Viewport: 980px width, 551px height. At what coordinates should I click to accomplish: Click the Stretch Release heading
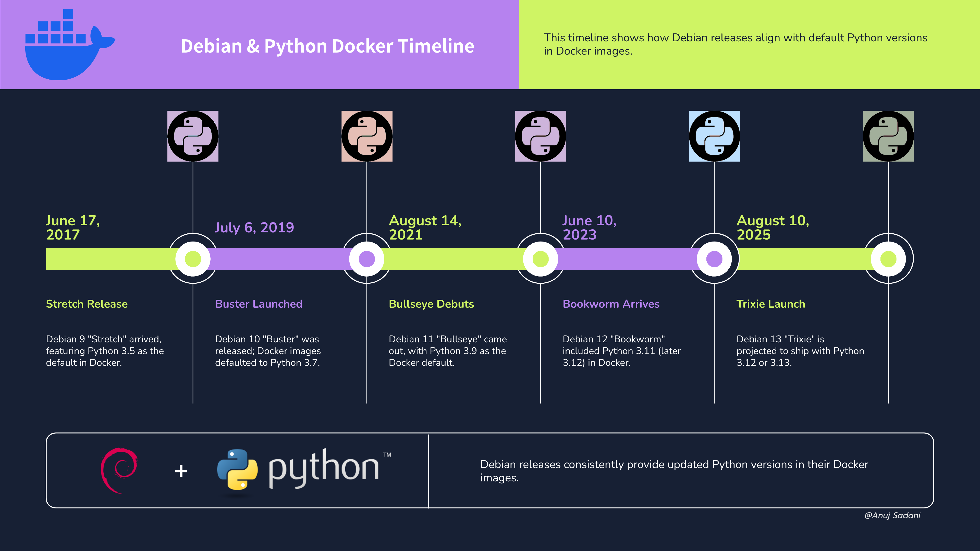[87, 304]
